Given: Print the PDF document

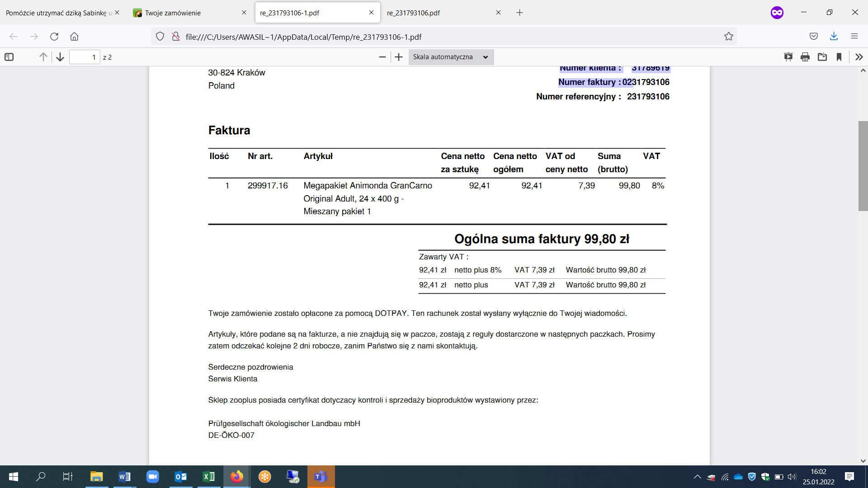Looking at the screenshot, I should [x=805, y=57].
